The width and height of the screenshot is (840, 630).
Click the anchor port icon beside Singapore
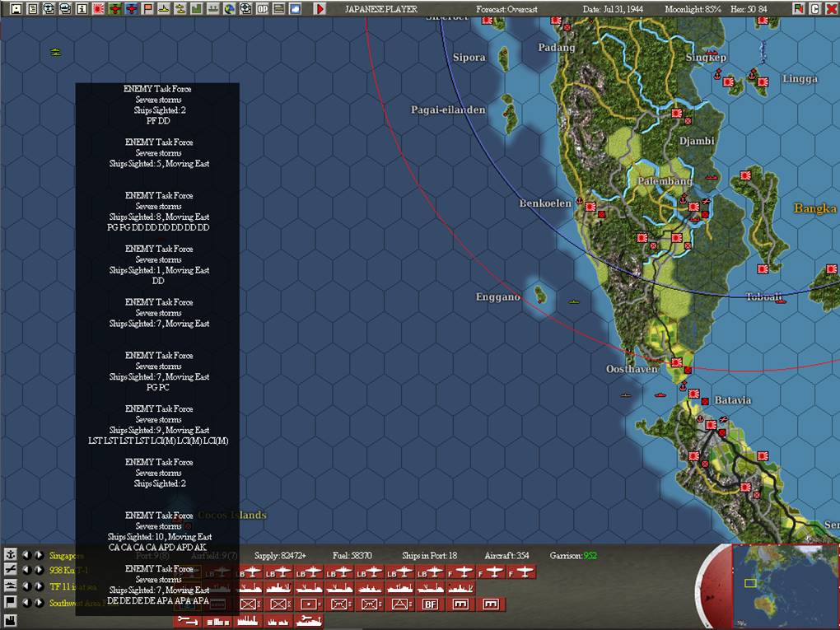10,555
